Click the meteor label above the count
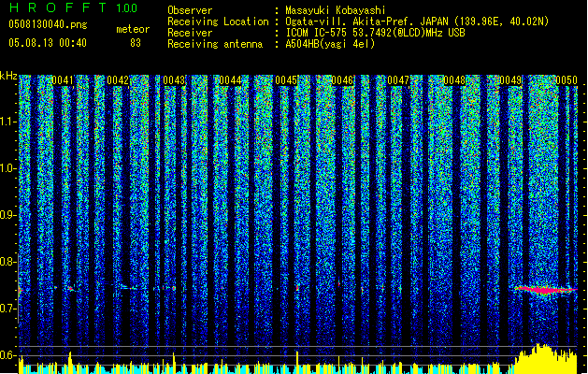 pos(133,29)
